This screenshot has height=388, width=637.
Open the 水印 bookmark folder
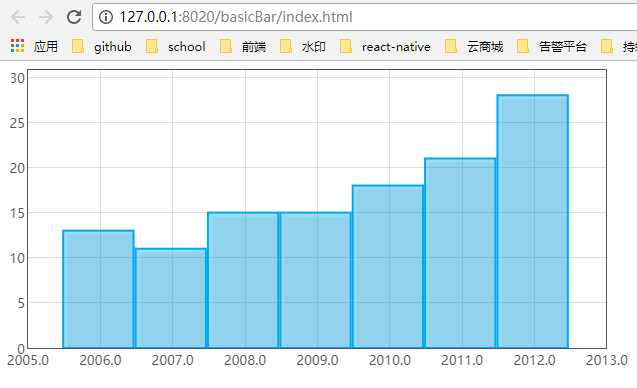click(303, 47)
